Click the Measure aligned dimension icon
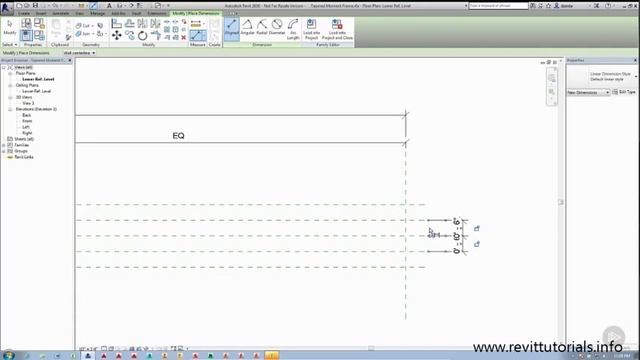Viewport: 640px width, 360px height. click(x=198, y=36)
